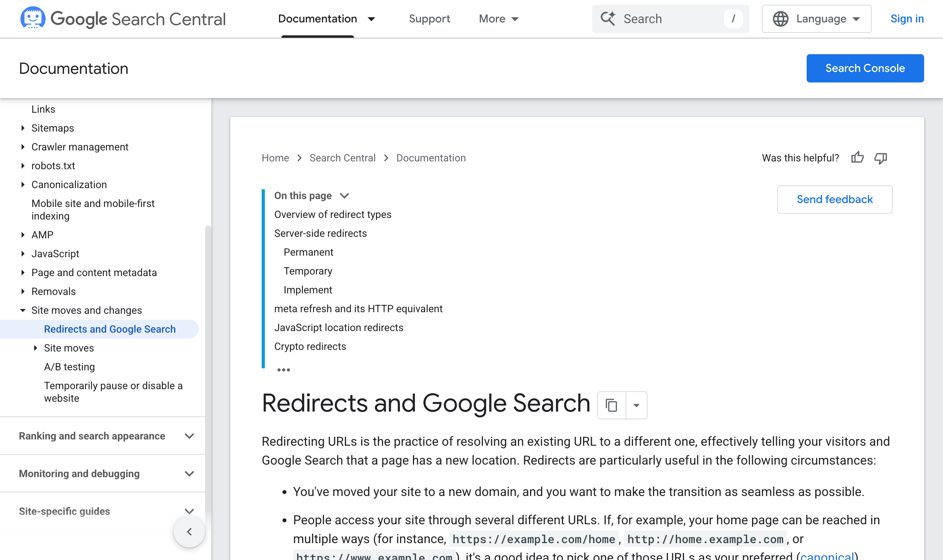The width and height of the screenshot is (943, 560).
Task: Expand Page and content metadata item
Action: pos(23,273)
